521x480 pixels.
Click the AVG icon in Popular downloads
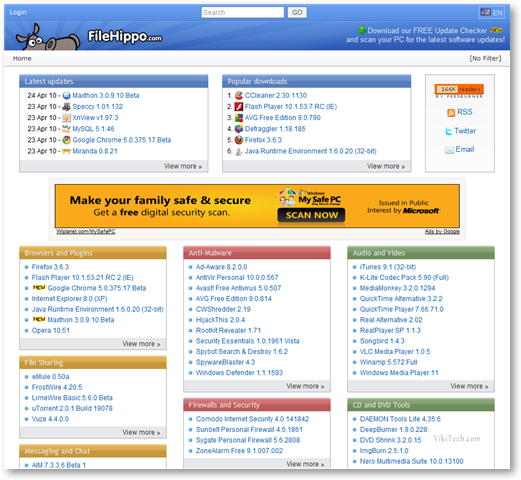[x=239, y=118]
